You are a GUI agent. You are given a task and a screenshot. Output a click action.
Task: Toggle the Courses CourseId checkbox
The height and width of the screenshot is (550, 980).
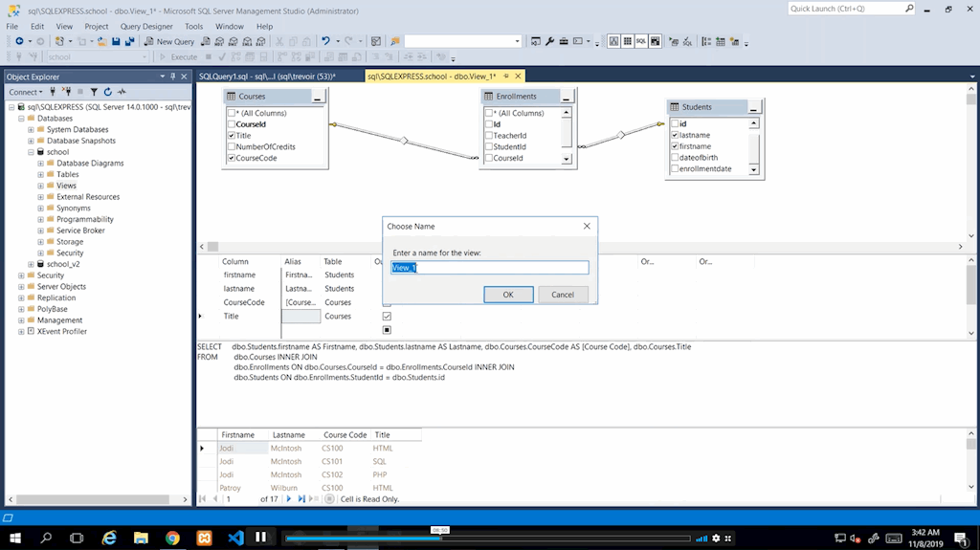click(232, 124)
